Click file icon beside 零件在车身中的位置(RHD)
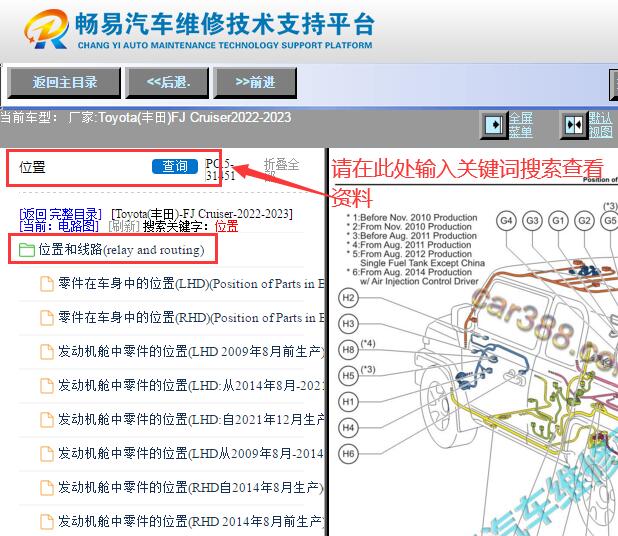The image size is (618, 536). (47, 318)
